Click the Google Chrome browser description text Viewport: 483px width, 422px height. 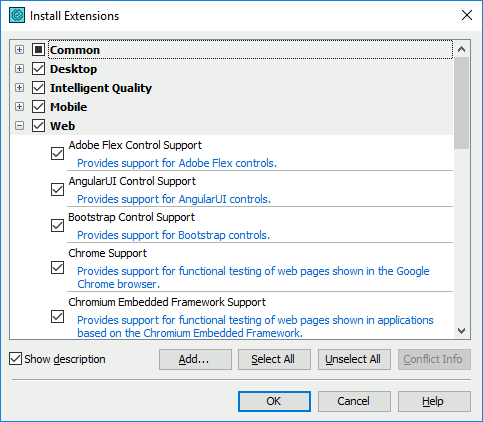pyautogui.click(x=253, y=278)
